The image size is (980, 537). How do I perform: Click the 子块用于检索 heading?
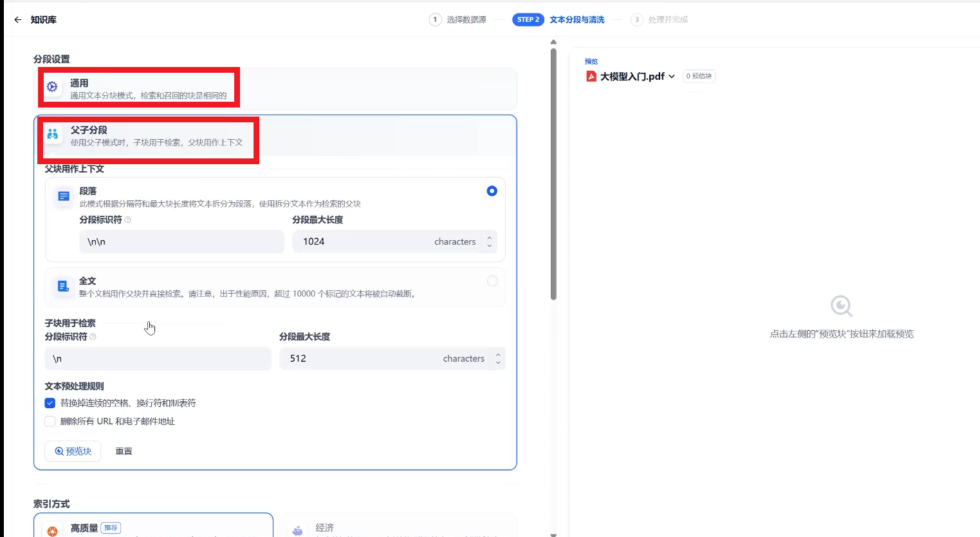pyautogui.click(x=70, y=323)
